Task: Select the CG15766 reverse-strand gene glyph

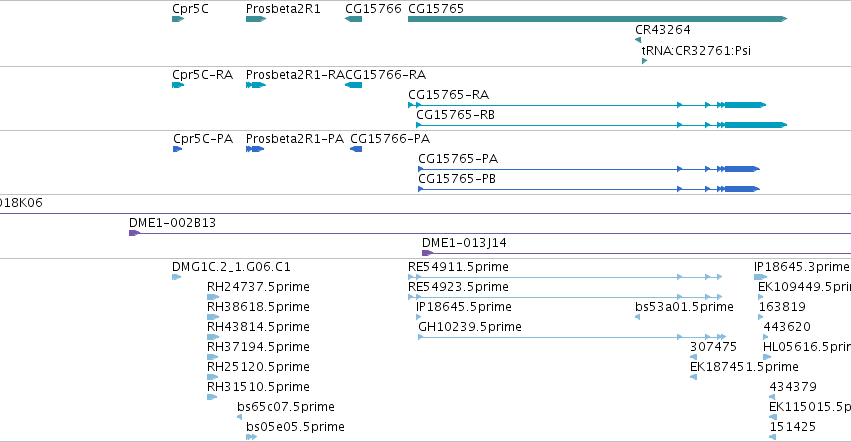Action: pyautogui.click(x=353, y=19)
